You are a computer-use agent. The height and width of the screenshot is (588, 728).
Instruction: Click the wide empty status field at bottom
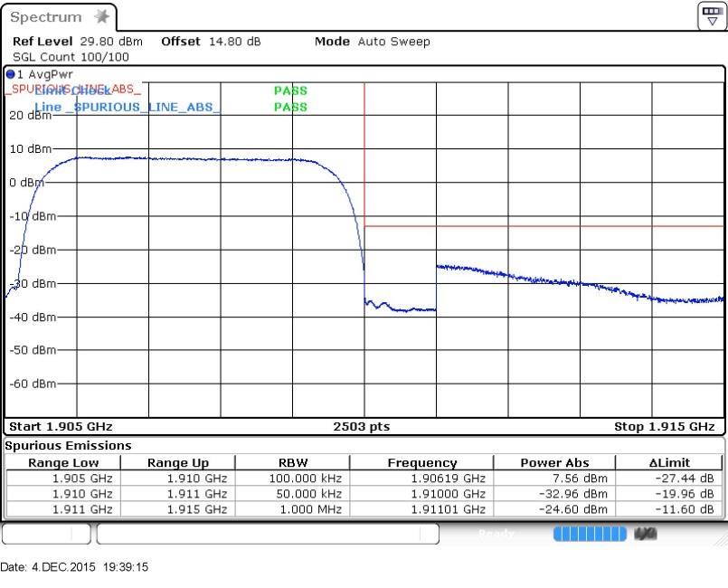pos(268,534)
